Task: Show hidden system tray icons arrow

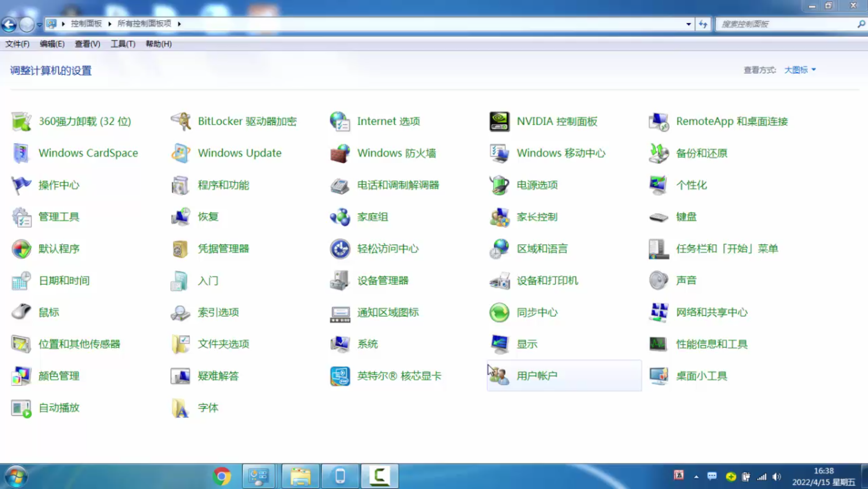Action: pyautogui.click(x=696, y=476)
